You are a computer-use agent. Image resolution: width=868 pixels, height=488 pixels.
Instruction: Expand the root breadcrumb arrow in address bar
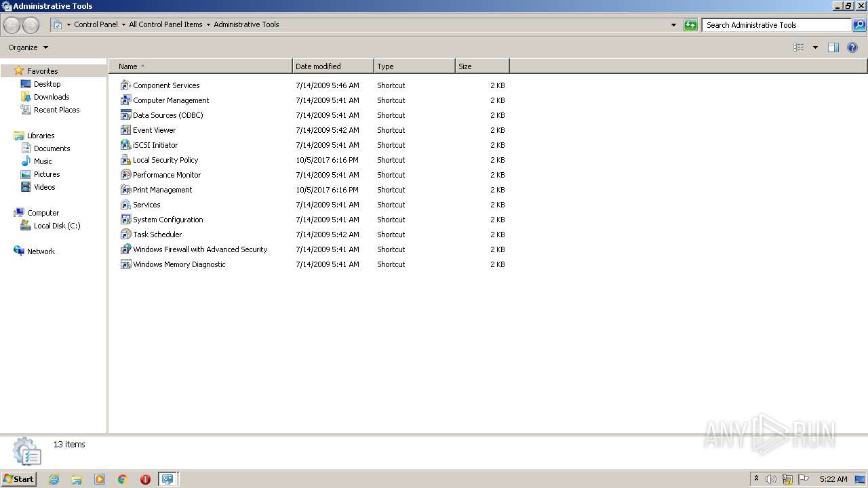[68, 24]
